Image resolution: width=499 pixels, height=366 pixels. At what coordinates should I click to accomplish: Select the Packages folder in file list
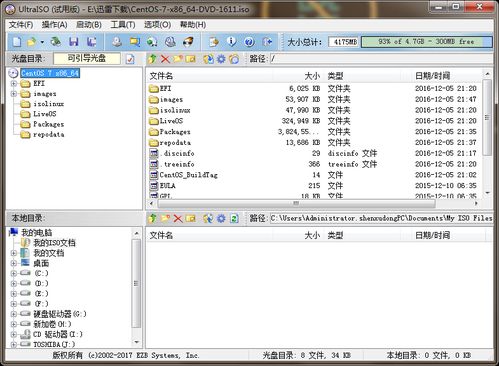[175, 132]
